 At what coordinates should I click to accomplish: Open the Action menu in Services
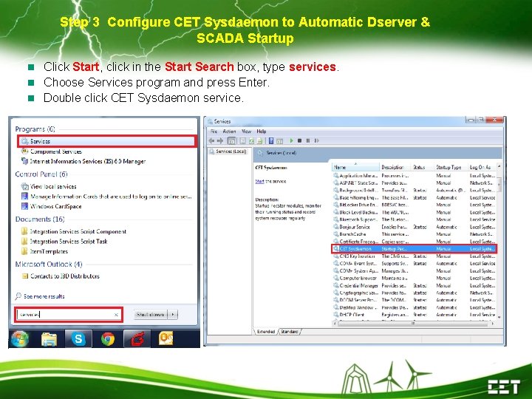(229, 132)
